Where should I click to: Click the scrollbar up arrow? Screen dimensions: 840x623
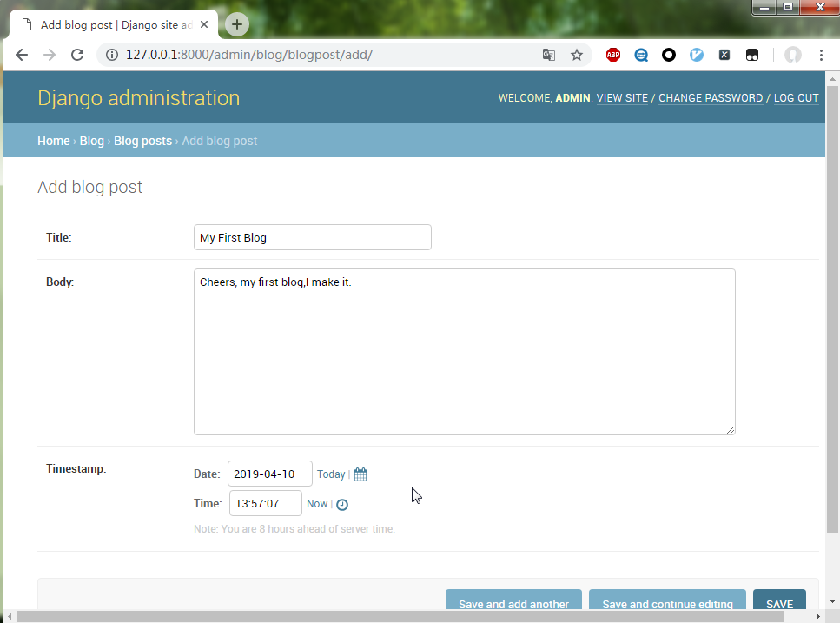832,79
